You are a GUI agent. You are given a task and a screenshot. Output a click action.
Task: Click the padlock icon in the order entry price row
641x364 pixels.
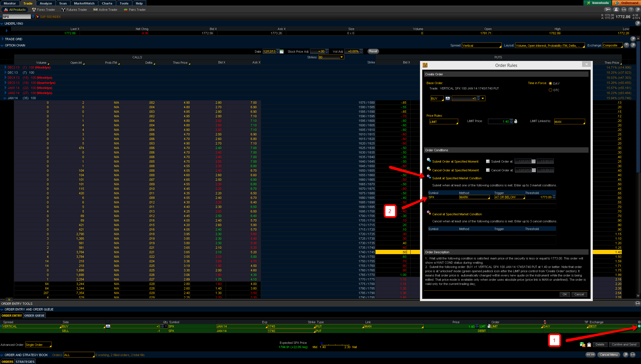(x=489, y=326)
